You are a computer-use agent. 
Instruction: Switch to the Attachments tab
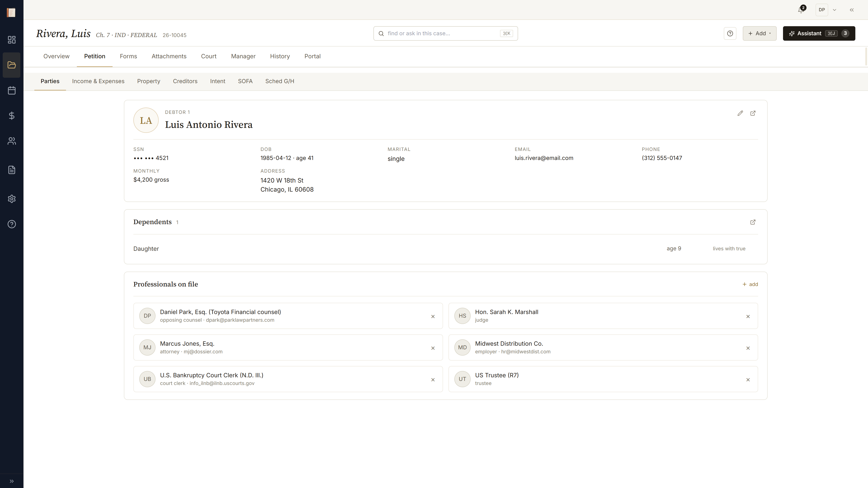point(169,56)
